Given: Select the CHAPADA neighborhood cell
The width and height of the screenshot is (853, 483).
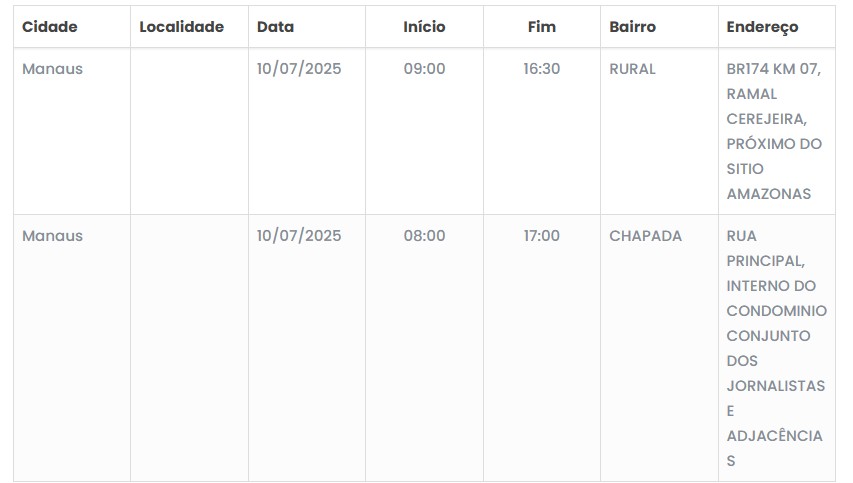Looking at the screenshot, I should pyautogui.click(x=645, y=236).
